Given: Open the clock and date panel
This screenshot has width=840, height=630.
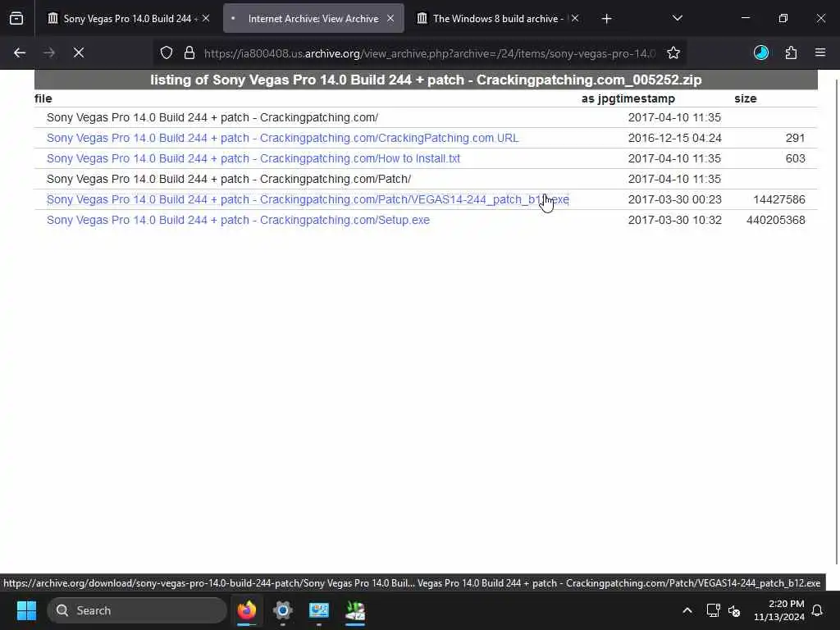Looking at the screenshot, I should (779, 610).
